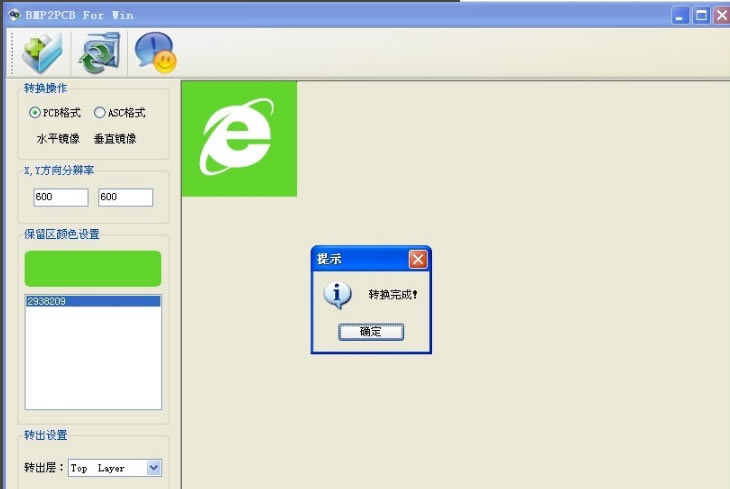730x489 pixels.
Task: Select list entry 2938209
Action: pyautogui.click(x=93, y=301)
